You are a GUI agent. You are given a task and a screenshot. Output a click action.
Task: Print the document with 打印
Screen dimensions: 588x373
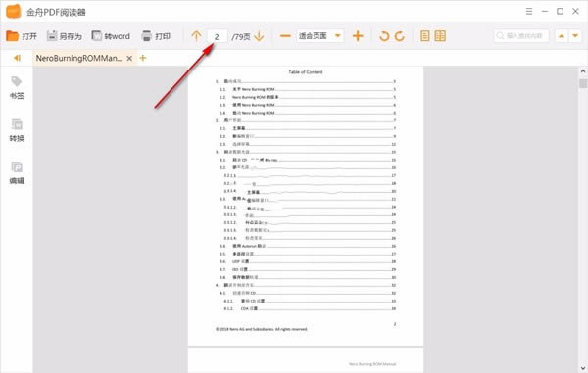click(147, 36)
